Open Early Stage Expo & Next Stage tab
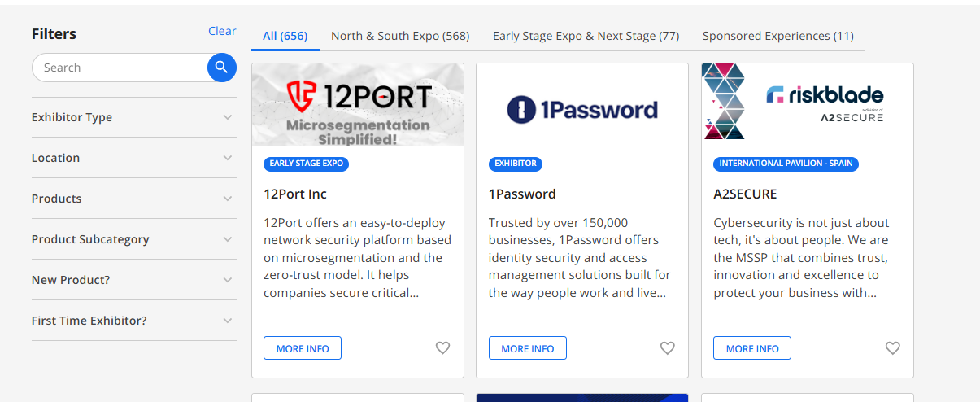 coord(586,36)
